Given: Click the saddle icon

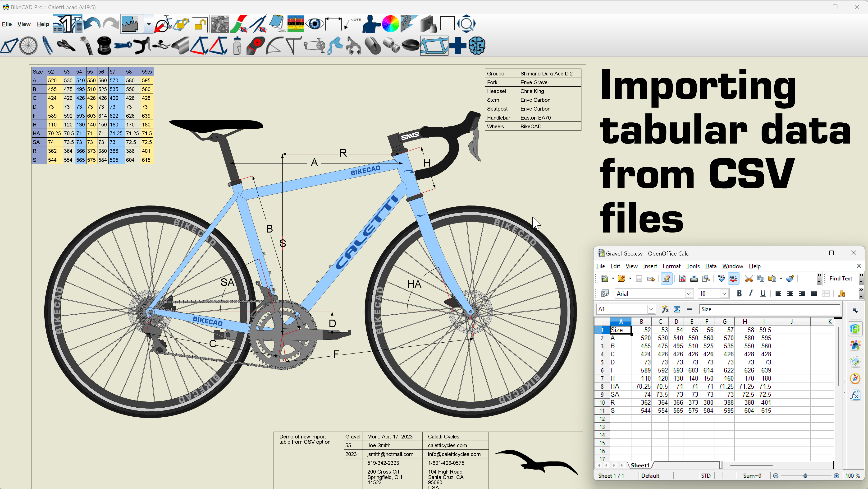Looking at the screenshot, I should click(66, 46).
